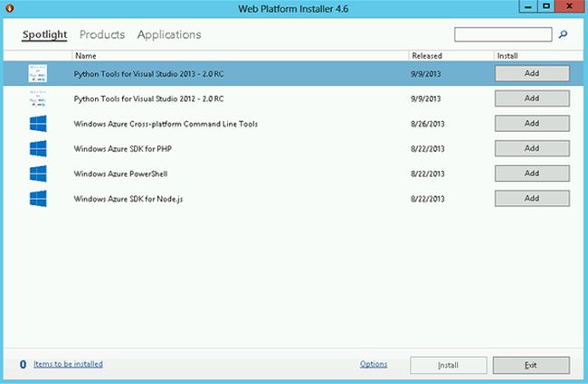This screenshot has height=384, width=588.
Task: Open the Options link
Action: coord(374,364)
